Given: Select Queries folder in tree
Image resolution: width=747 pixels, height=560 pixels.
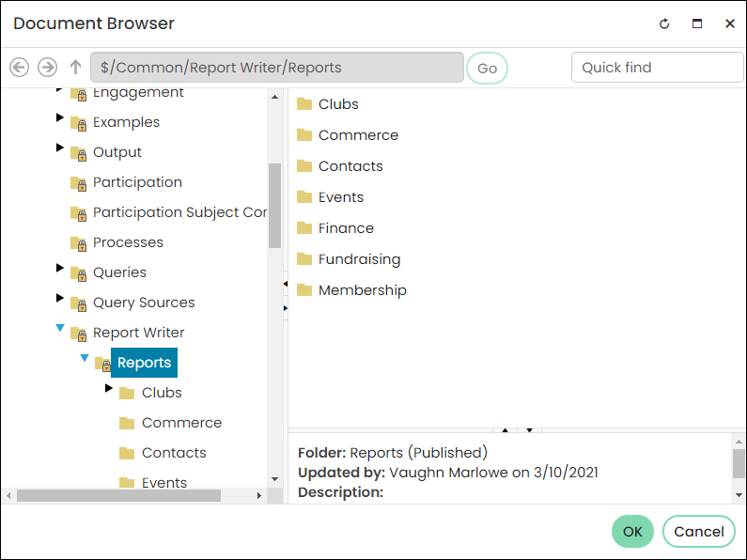Looking at the screenshot, I should pos(119,272).
